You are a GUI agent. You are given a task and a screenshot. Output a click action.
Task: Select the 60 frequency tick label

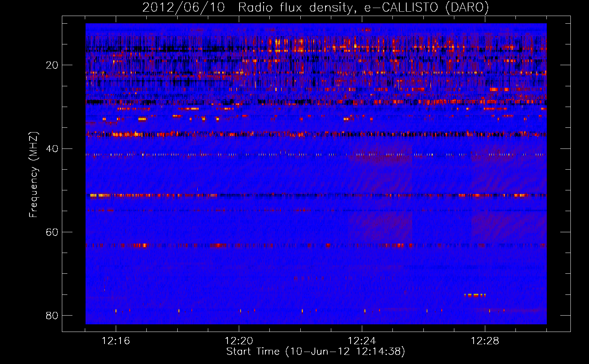pos(52,232)
